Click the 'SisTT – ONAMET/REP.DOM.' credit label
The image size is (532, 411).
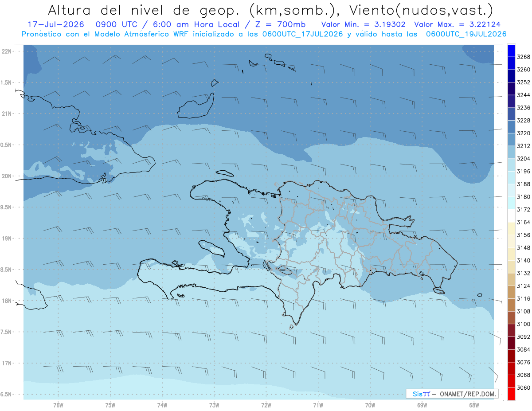point(452,394)
